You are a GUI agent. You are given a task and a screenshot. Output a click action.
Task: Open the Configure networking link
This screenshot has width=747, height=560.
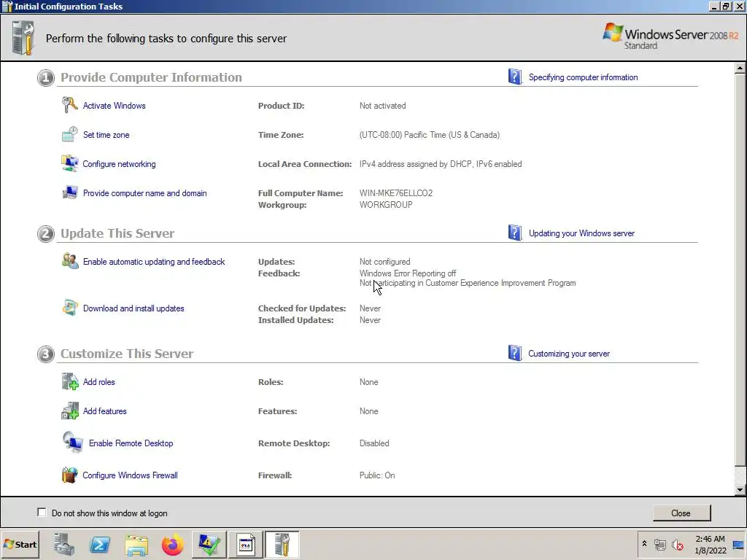click(119, 164)
